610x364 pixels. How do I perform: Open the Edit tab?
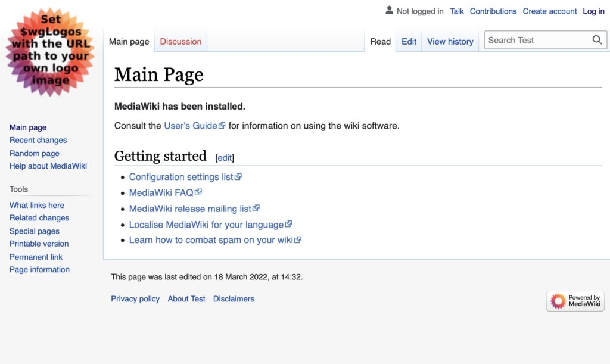pos(409,42)
